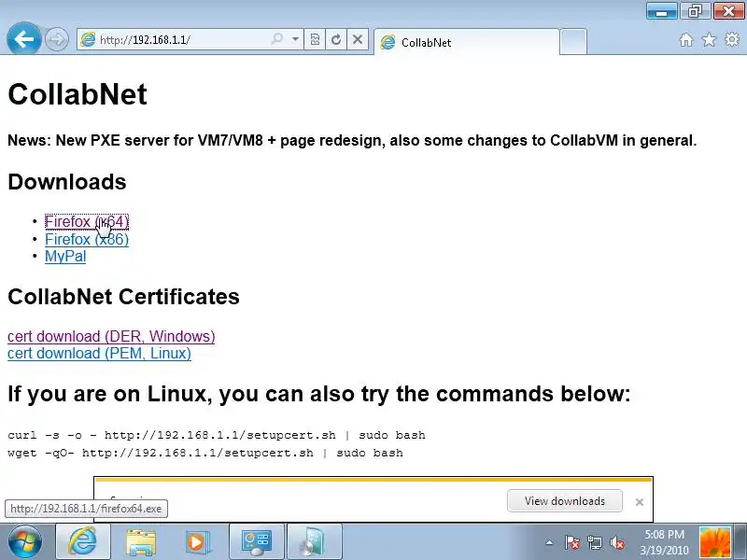The height and width of the screenshot is (560, 747).
Task: Click the Forward navigation arrow
Action: (56, 39)
